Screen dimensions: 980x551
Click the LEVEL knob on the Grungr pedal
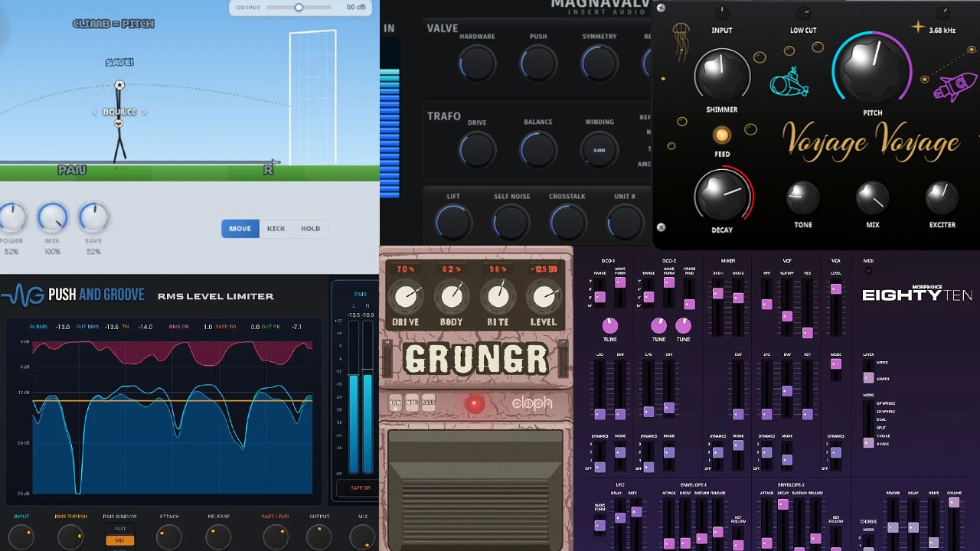[x=544, y=298]
